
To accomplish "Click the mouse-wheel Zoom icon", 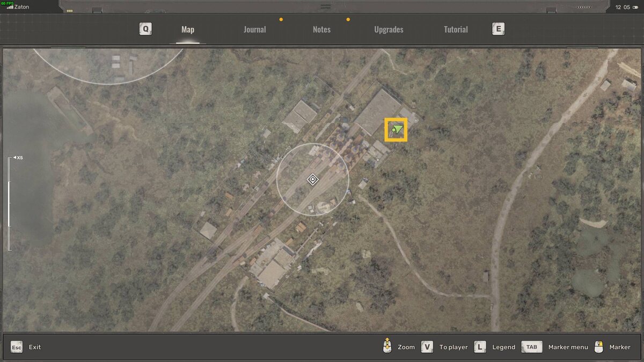I will pos(387,346).
